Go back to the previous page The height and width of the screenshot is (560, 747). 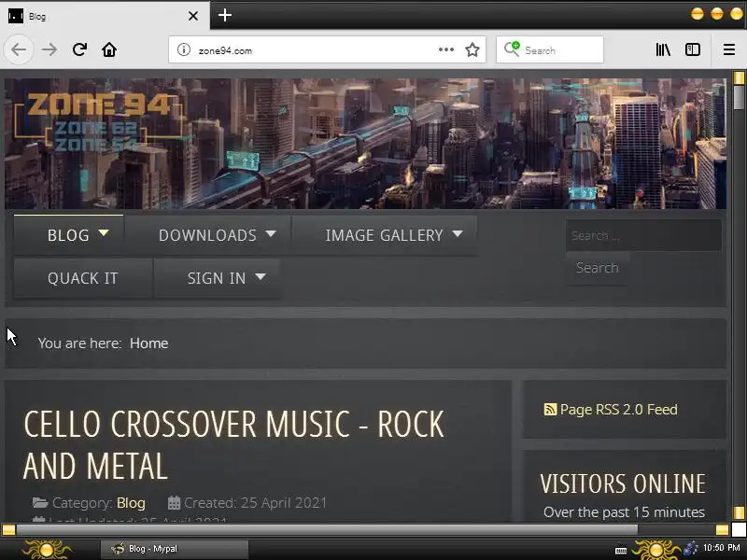tap(19, 49)
